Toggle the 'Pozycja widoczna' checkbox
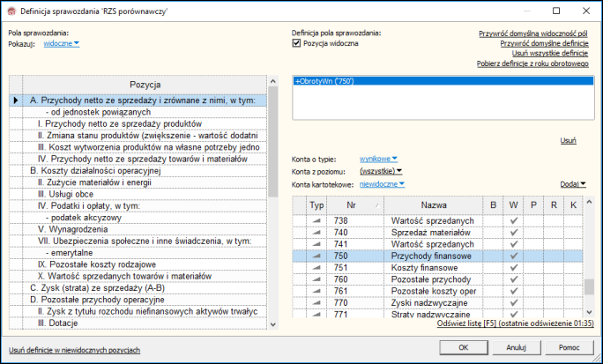The height and width of the screenshot is (364, 603). click(296, 43)
